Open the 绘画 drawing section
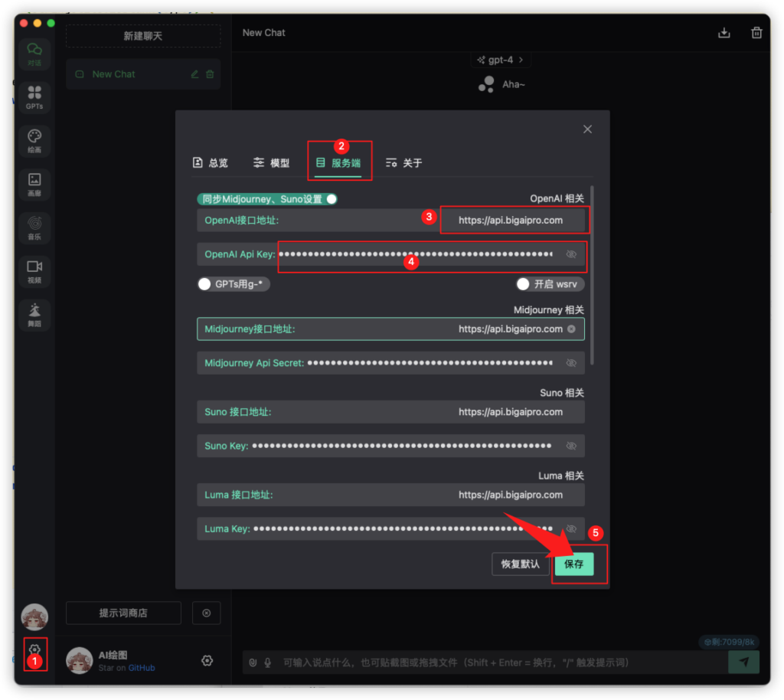This screenshot has width=784, height=700. coord(34,141)
